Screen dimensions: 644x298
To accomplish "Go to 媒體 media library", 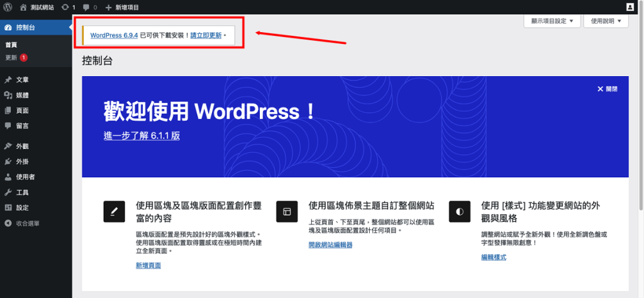I will coord(22,95).
